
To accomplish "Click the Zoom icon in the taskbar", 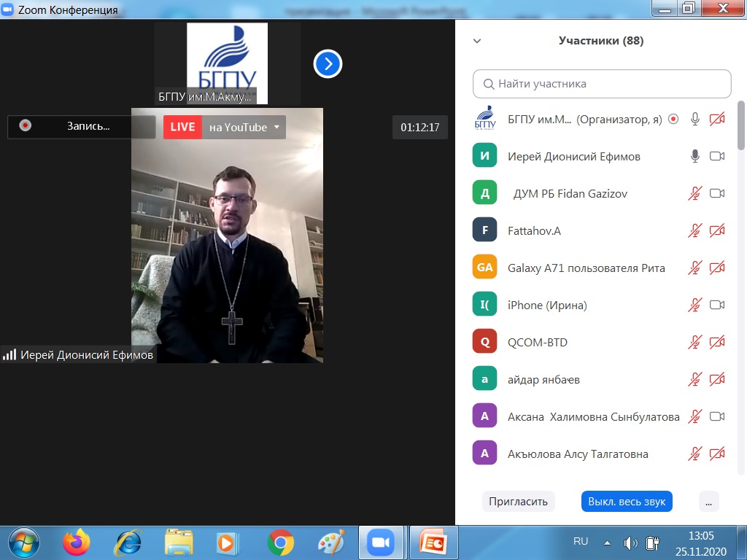I will pyautogui.click(x=379, y=542).
